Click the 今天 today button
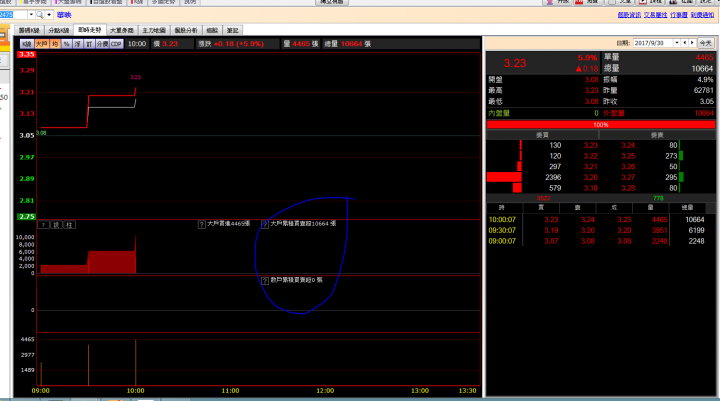 706,43
